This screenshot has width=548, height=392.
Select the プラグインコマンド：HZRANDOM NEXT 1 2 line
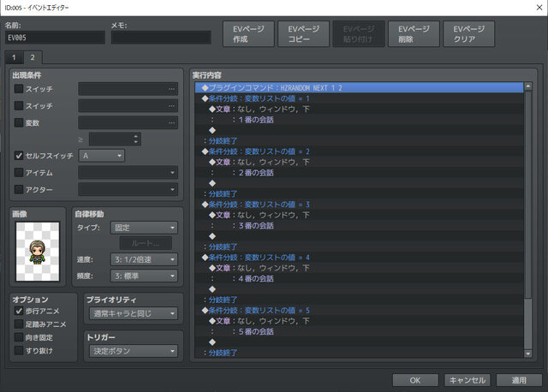point(359,87)
